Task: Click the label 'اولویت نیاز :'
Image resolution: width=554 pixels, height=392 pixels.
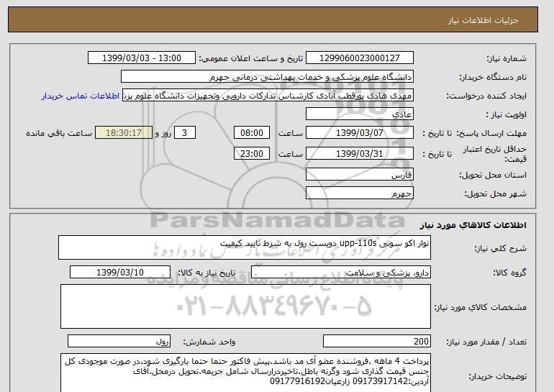Action: click(506, 115)
